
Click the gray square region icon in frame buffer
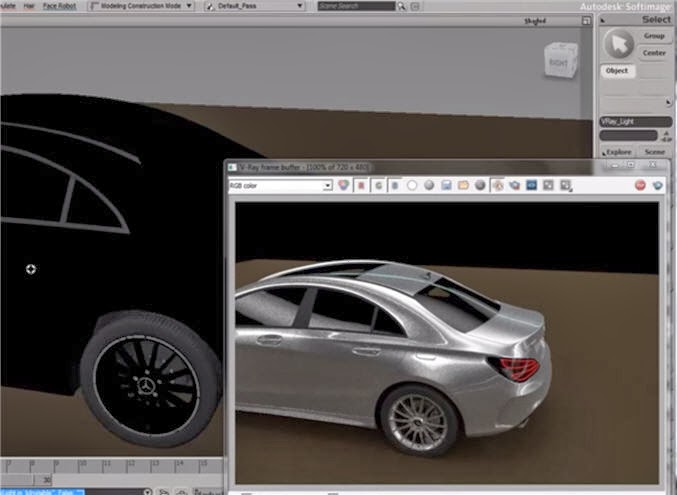(x=548, y=185)
